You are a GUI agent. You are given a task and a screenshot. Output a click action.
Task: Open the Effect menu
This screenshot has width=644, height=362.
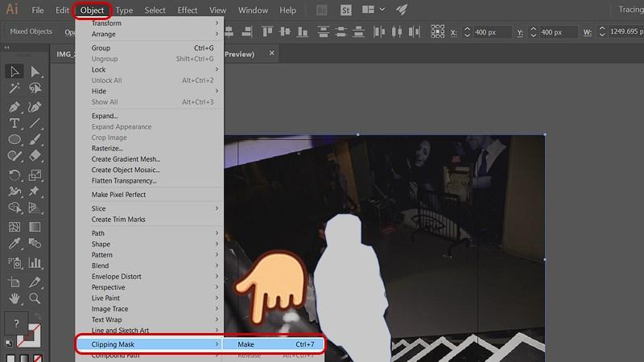pos(188,10)
